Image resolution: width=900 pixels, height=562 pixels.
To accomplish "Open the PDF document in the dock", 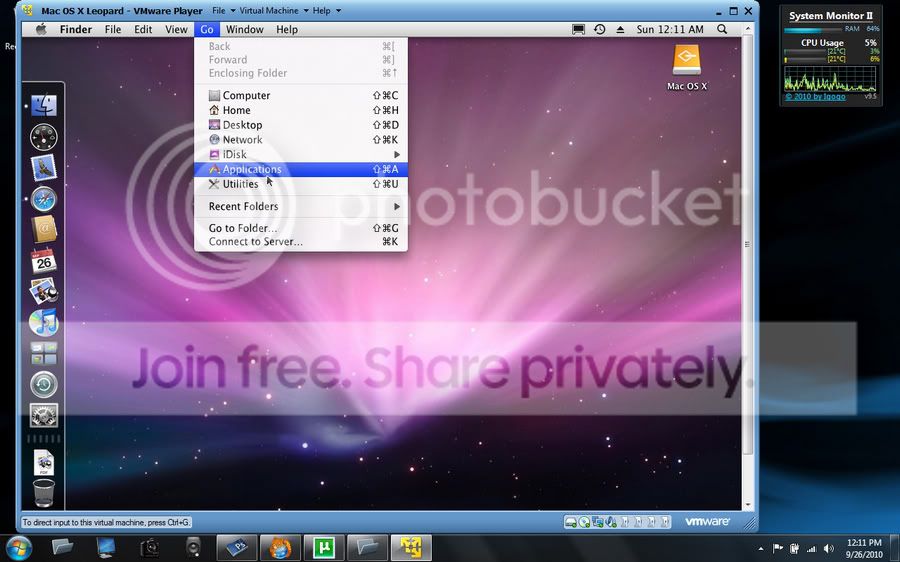I will tap(44, 463).
